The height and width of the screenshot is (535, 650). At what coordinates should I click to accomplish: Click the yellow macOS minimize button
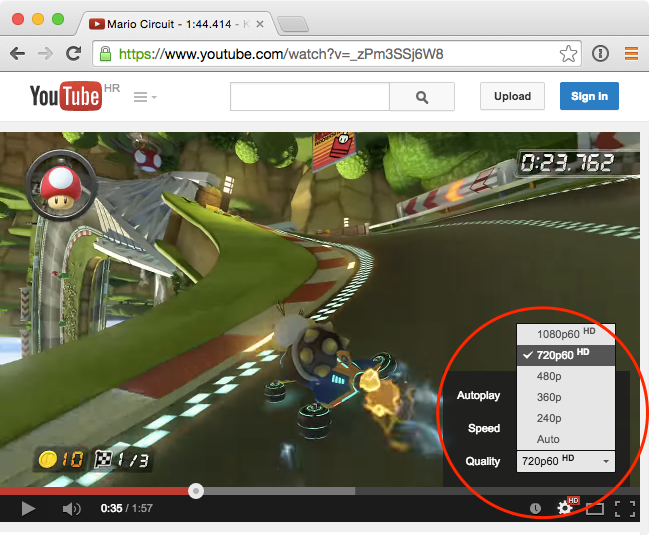click(38, 19)
